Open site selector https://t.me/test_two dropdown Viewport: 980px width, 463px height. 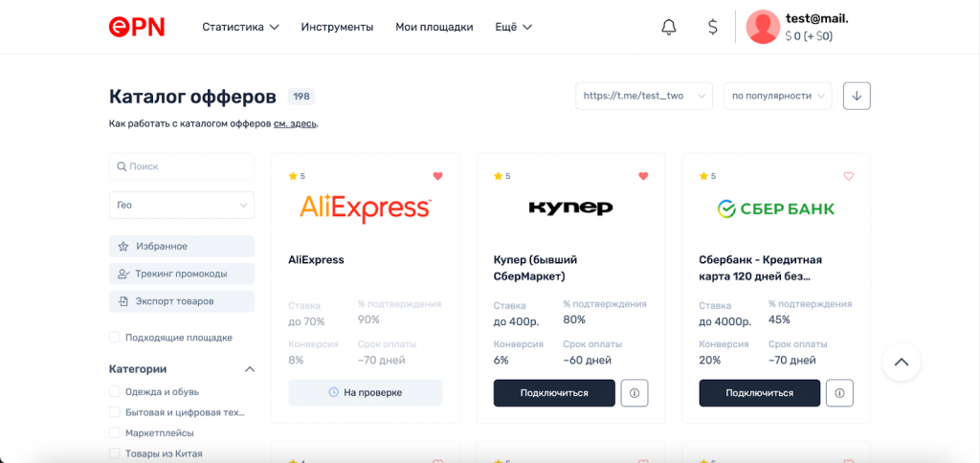pyautogui.click(x=644, y=97)
